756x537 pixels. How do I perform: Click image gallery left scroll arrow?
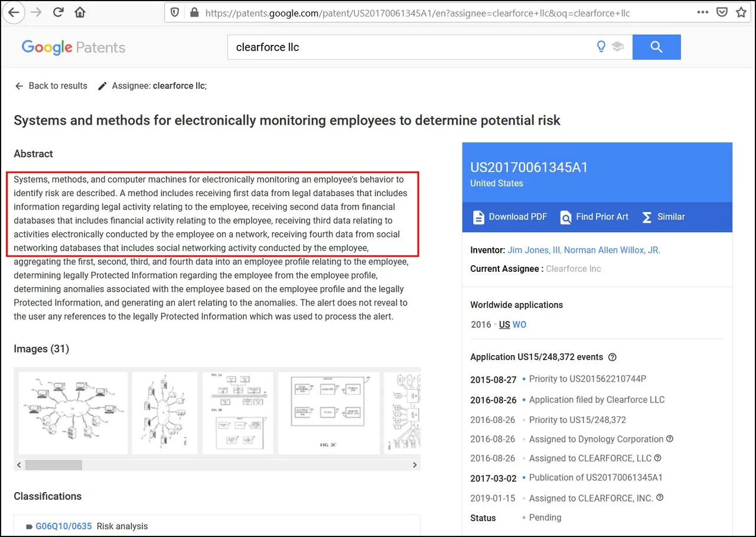19,465
